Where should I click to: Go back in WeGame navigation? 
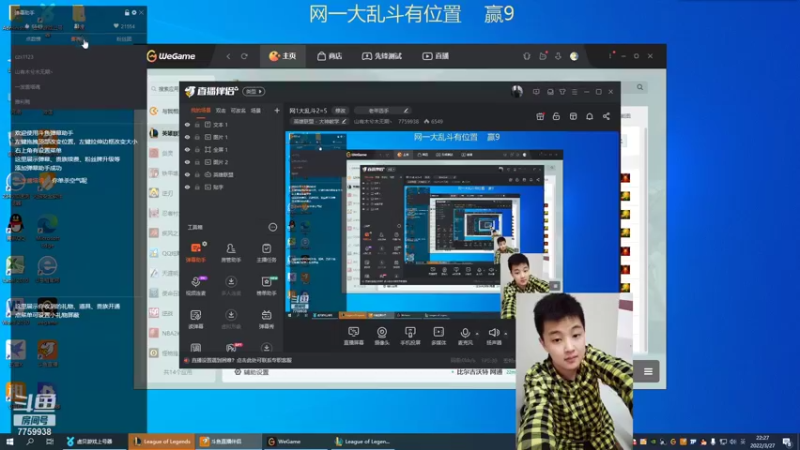pos(228,56)
